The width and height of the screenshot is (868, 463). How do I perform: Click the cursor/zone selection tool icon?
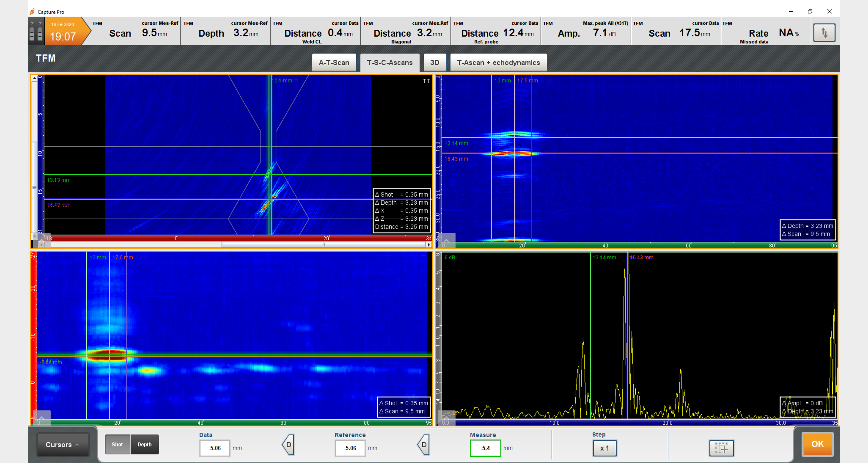click(x=721, y=448)
